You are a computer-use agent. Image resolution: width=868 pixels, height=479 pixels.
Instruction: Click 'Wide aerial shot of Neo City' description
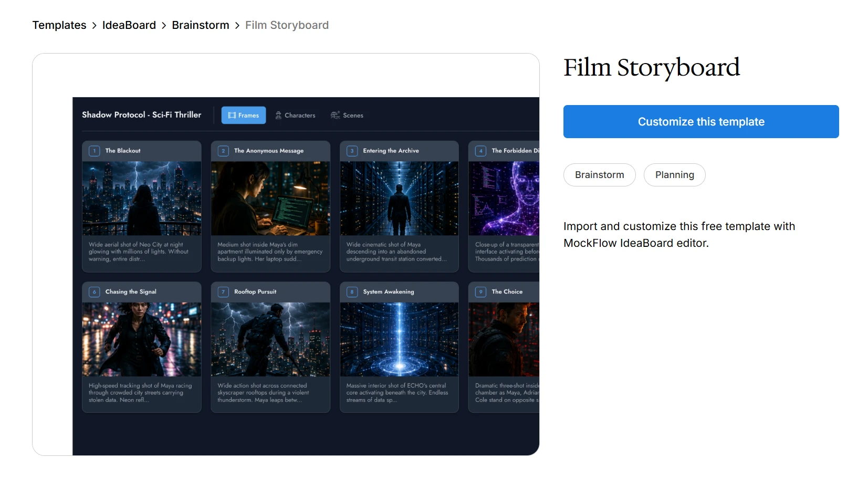tap(139, 252)
